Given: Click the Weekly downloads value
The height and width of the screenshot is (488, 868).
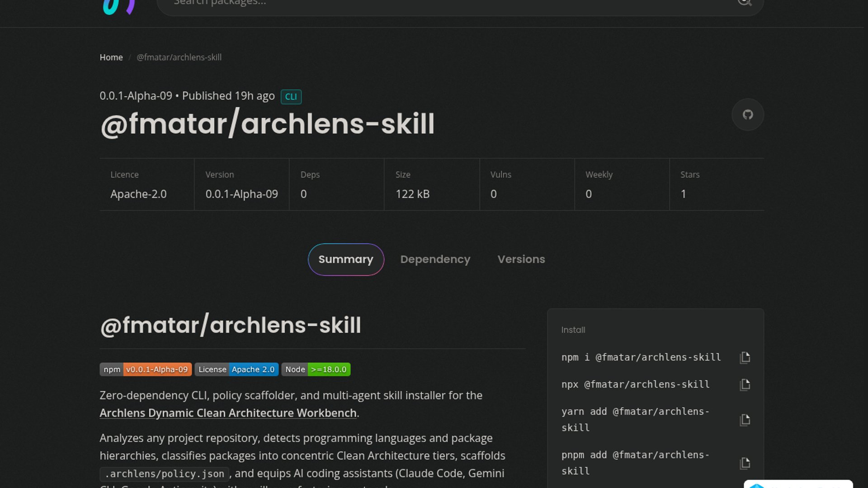Looking at the screenshot, I should coord(588,194).
